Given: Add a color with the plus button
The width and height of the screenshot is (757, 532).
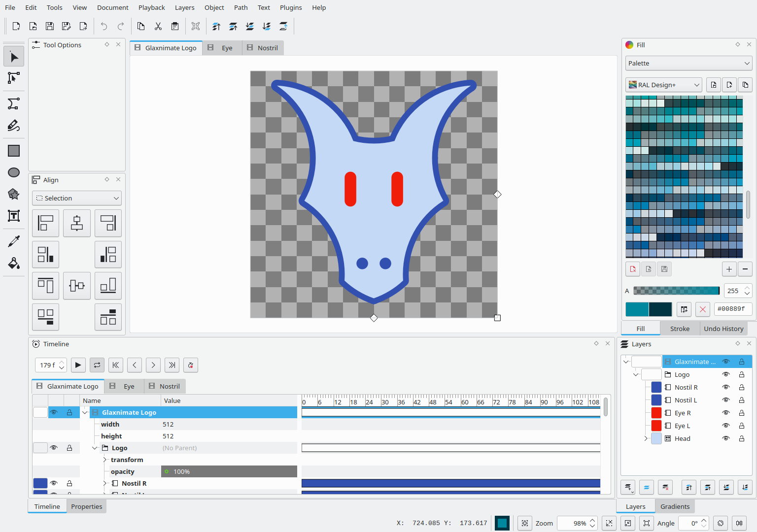Looking at the screenshot, I should click(729, 269).
